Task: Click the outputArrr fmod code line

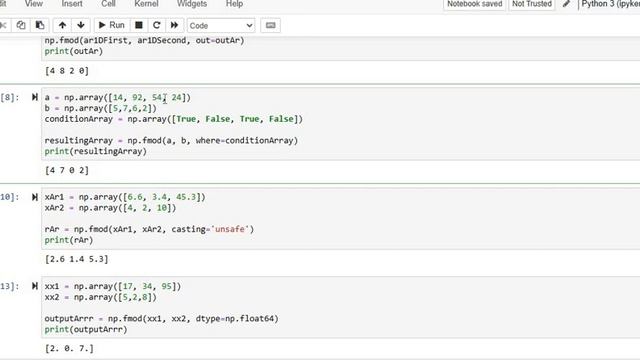Action: (161, 318)
